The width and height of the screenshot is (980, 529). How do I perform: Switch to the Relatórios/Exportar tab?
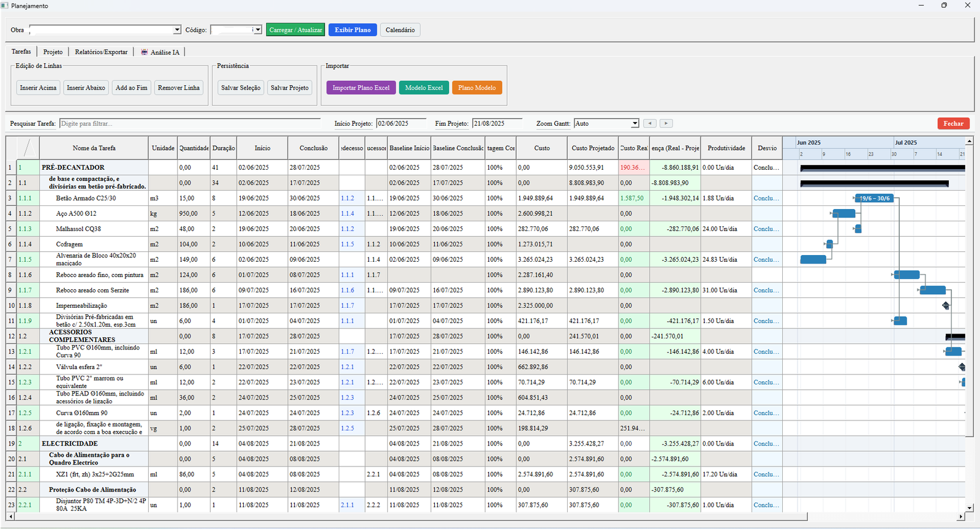[101, 52]
